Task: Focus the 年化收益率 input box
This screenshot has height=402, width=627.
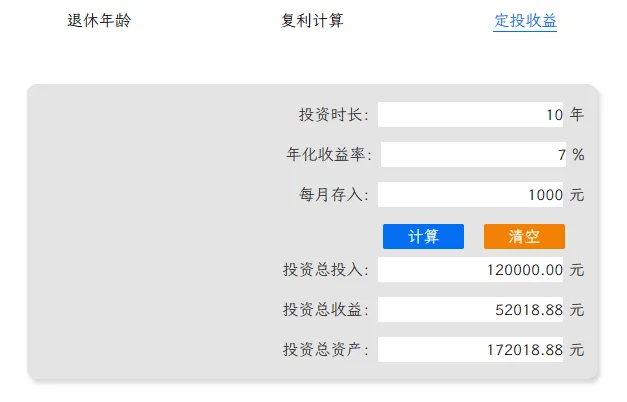Action: point(472,155)
